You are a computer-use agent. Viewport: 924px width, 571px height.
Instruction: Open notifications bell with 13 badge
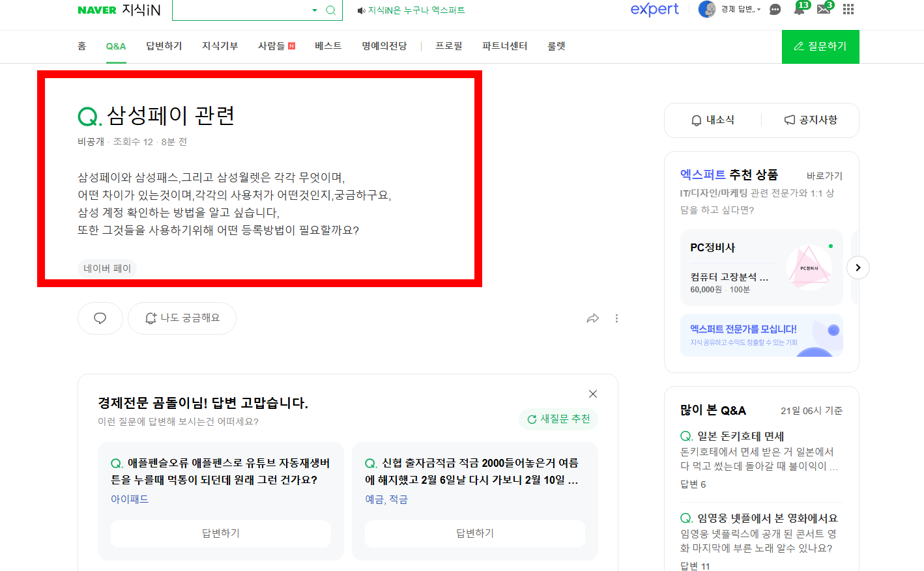tap(800, 8)
